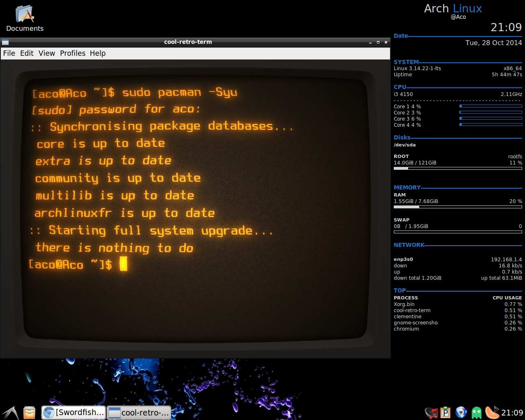Click the disk label "/dev/sda"
This screenshot has height=420, width=525.
coord(405,145)
